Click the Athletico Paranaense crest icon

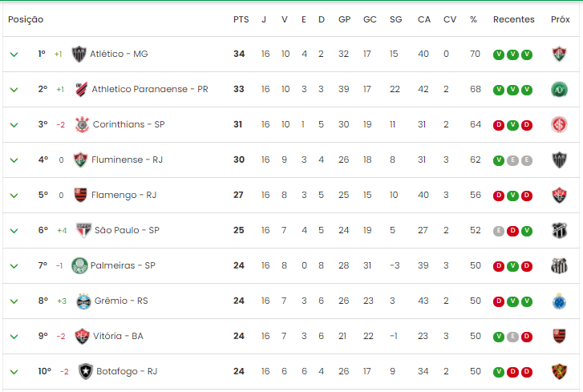tap(81, 89)
